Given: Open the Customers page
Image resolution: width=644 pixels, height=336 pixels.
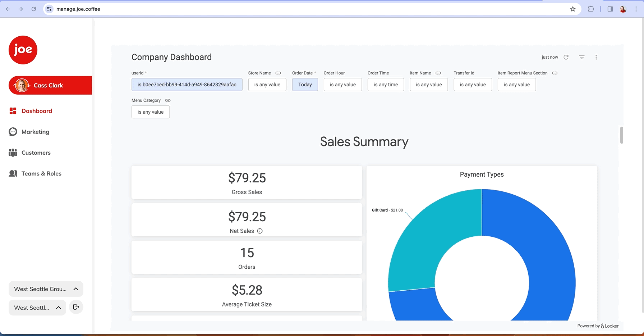Looking at the screenshot, I should click(36, 153).
